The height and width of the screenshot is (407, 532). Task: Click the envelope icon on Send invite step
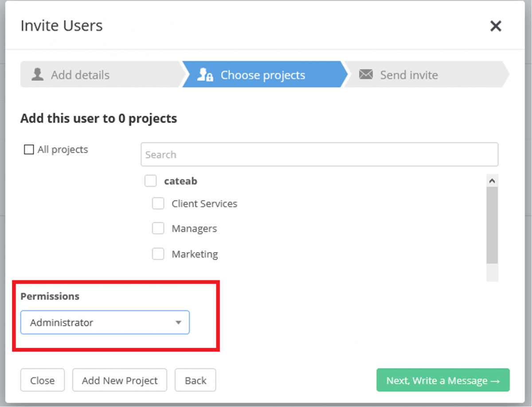(x=366, y=74)
